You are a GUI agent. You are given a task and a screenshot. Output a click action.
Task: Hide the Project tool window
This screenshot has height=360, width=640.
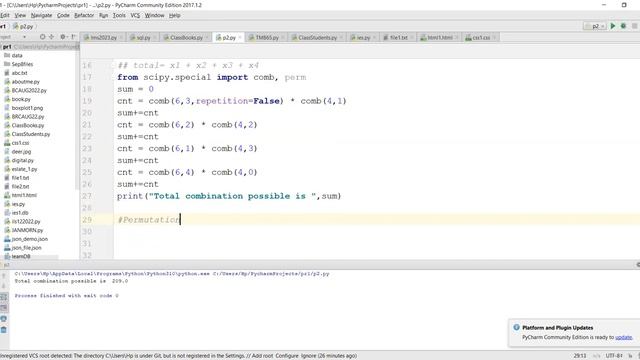click(73, 37)
